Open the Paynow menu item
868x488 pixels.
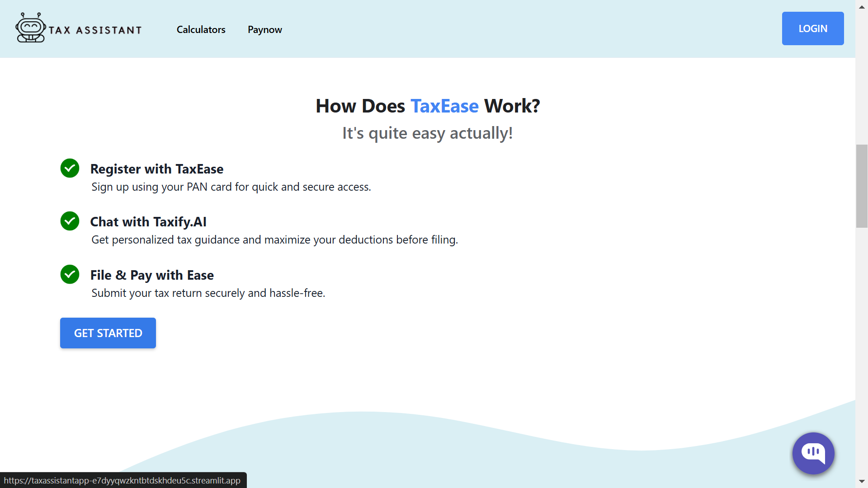pos(265,30)
